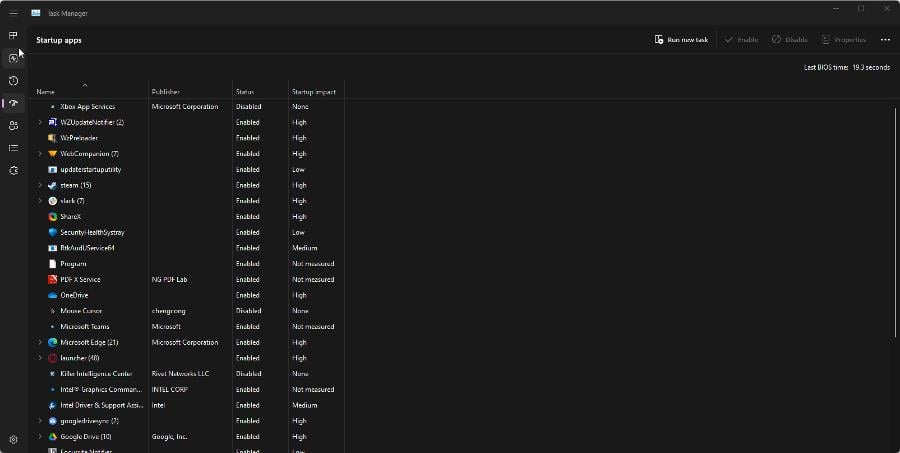The height and width of the screenshot is (453, 900).
Task: Click the WZUpdateNotifier app icon
Action: click(x=53, y=122)
